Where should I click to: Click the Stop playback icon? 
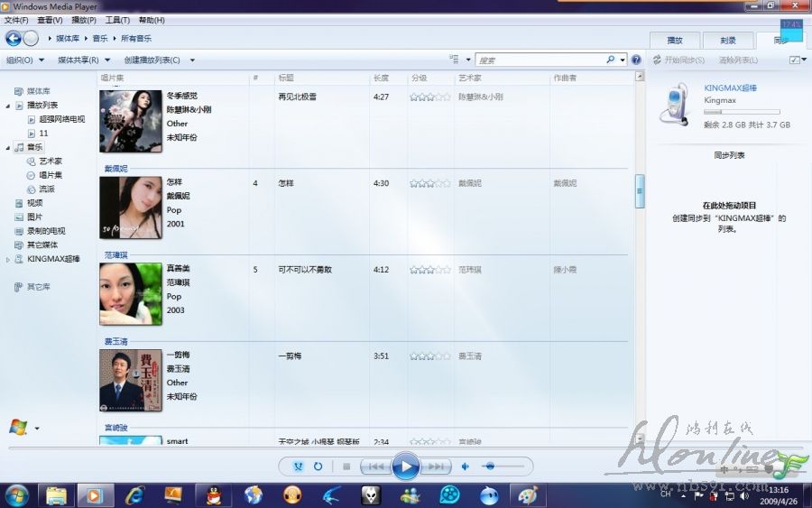point(346,466)
